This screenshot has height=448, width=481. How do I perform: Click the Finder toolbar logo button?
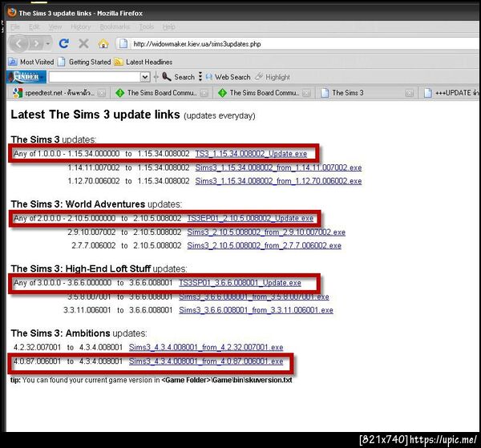26,77
